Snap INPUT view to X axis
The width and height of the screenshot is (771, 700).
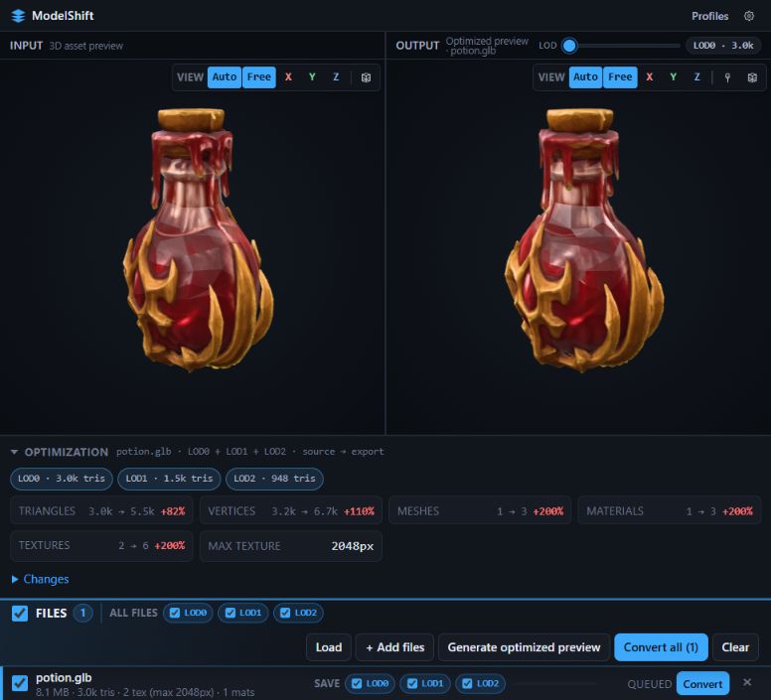pyautogui.click(x=289, y=77)
